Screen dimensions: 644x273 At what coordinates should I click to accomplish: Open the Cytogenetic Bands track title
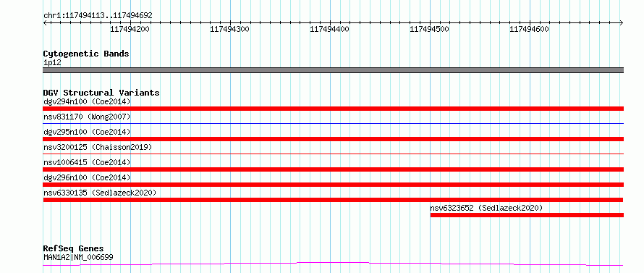pyautogui.click(x=86, y=54)
